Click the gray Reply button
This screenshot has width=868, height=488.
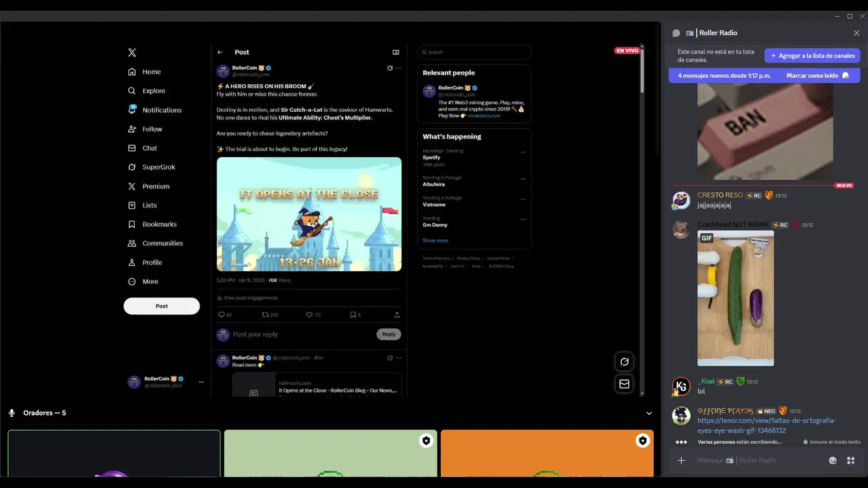click(389, 334)
